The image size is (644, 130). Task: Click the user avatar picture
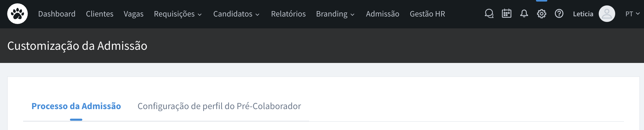(607, 14)
